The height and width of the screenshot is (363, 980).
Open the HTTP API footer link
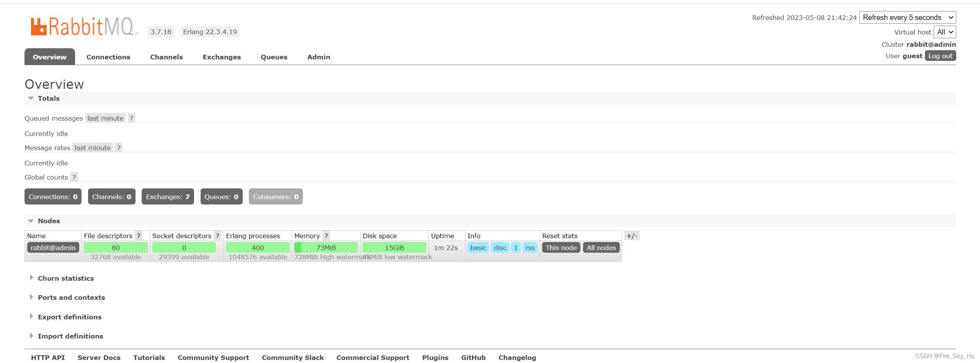(x=48, y=357)
